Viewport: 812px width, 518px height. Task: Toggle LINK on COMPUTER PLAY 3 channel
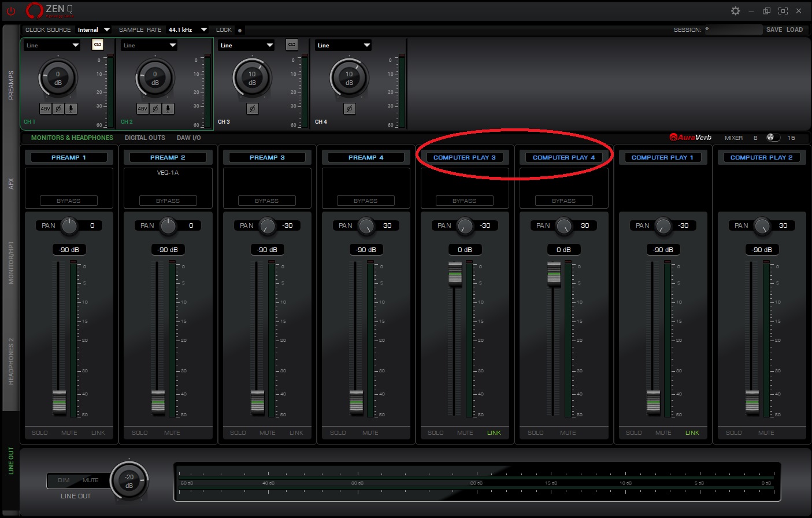tap(494, 432)
